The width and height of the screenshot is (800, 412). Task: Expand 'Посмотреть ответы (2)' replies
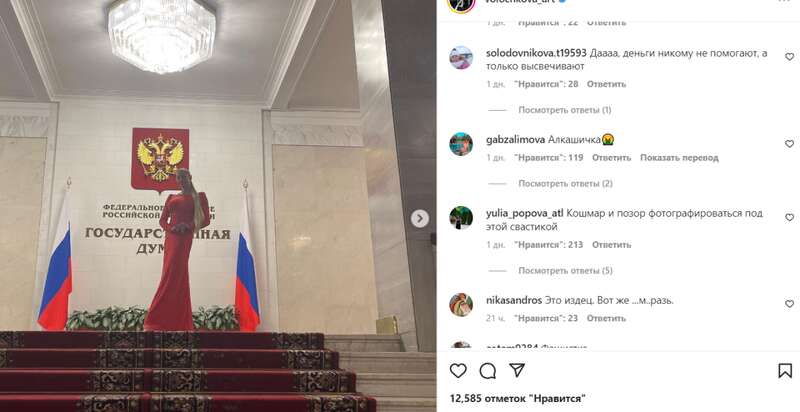point(565,184)
